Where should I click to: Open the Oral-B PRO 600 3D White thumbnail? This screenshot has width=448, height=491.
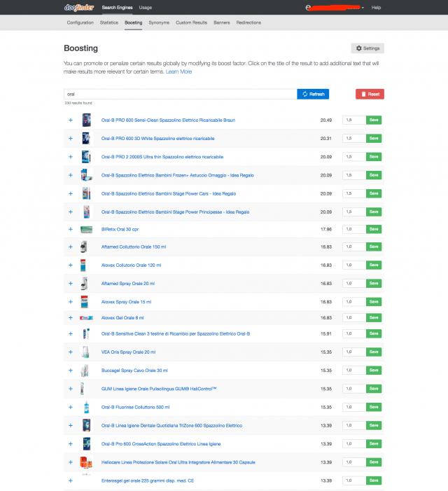[86, 139]
